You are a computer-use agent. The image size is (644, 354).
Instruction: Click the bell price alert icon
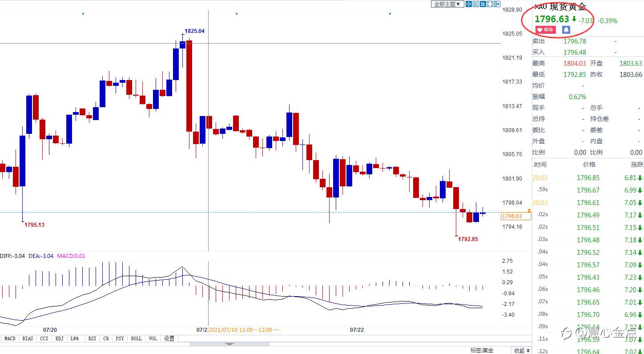click(x=566, y=30)
